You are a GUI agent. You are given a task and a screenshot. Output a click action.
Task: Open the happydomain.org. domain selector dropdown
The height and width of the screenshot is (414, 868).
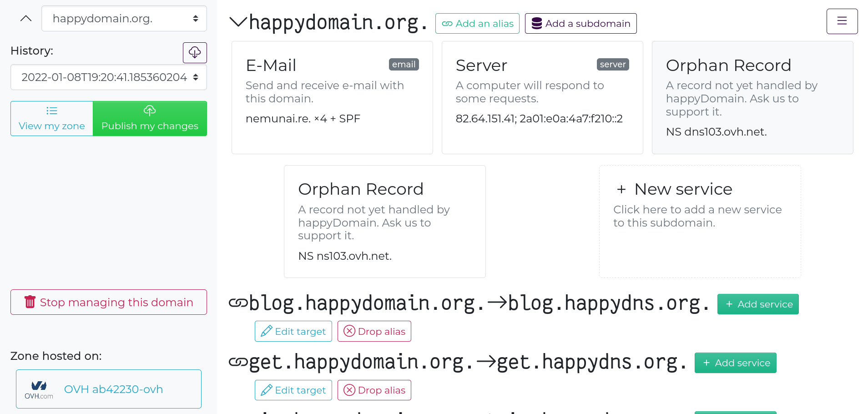[124, 19]
